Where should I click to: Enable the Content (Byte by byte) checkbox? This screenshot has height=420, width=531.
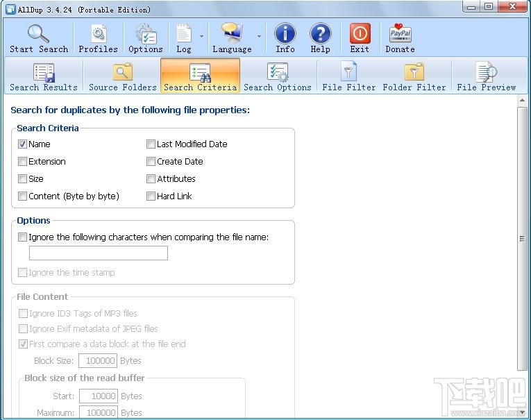22,196
